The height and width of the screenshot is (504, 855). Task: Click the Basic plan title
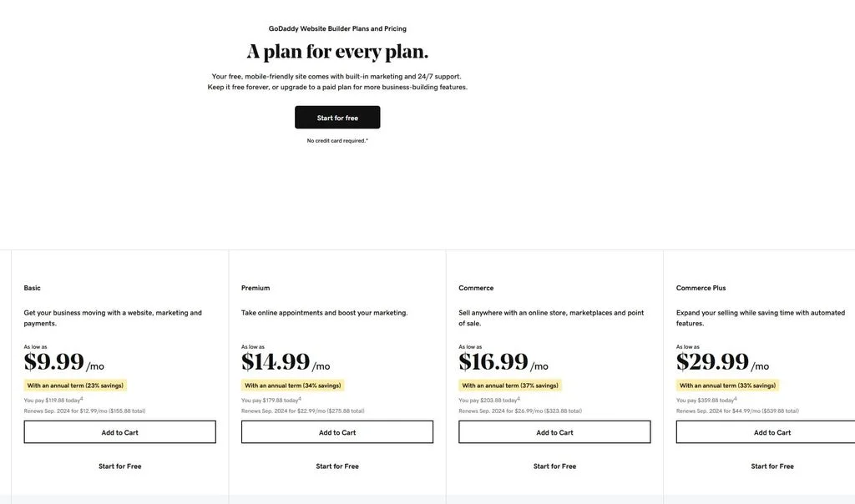33,288
